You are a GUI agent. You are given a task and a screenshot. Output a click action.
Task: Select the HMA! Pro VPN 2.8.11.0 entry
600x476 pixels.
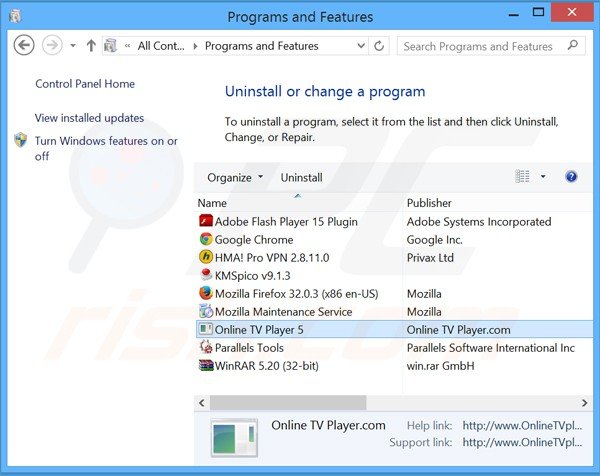[272, 258]
